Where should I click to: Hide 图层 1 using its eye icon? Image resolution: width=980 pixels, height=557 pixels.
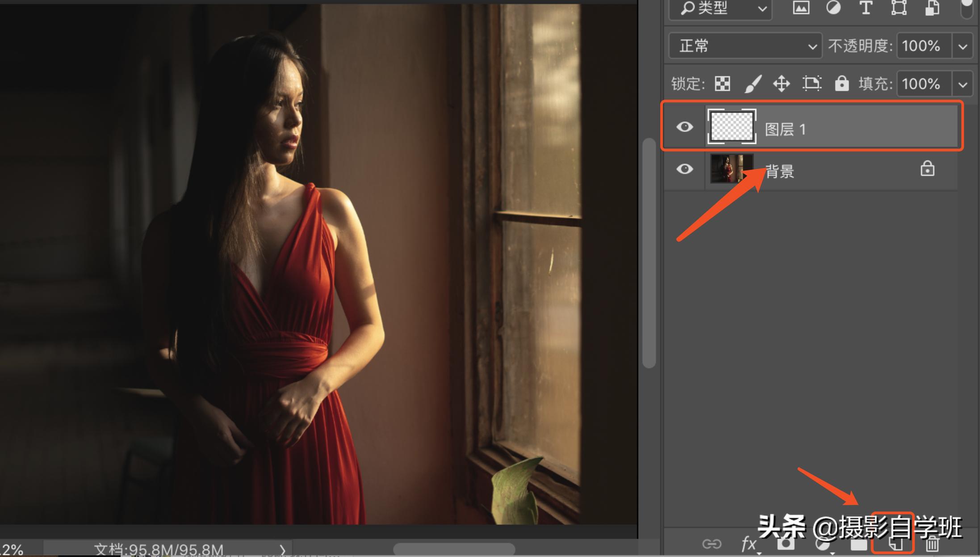click(685, 127)
